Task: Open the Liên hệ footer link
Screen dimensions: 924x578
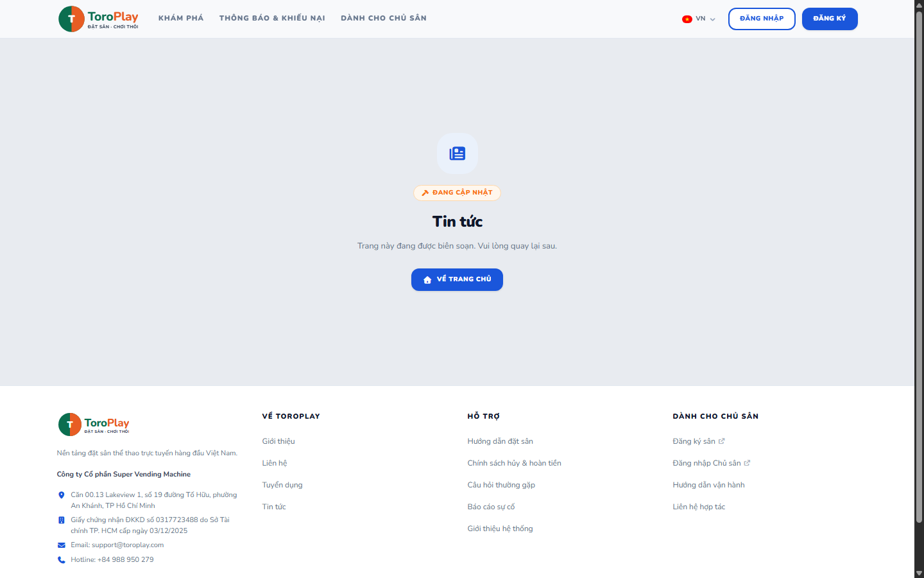Action: click(x=275, y=463)
